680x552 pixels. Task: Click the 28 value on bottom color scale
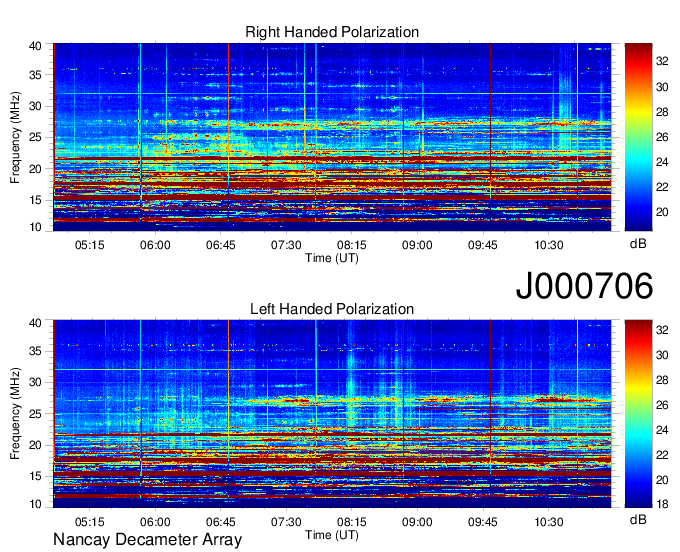tap(662, 380)
